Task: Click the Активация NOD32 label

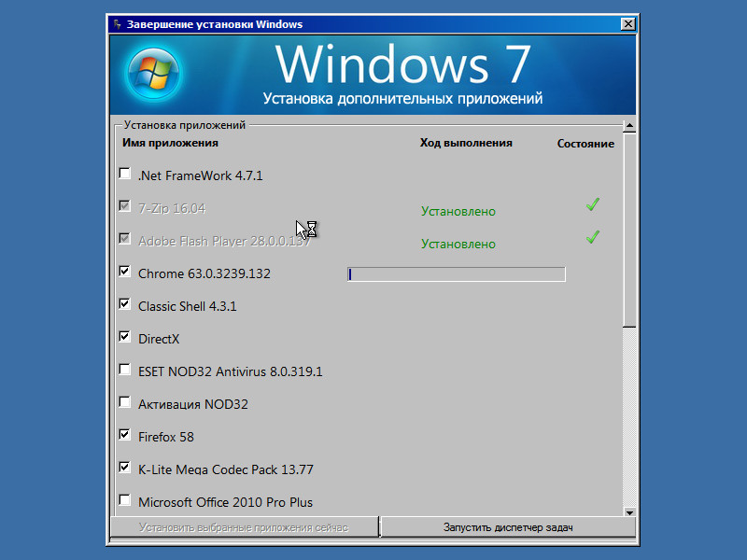Action: click(193, 404)
